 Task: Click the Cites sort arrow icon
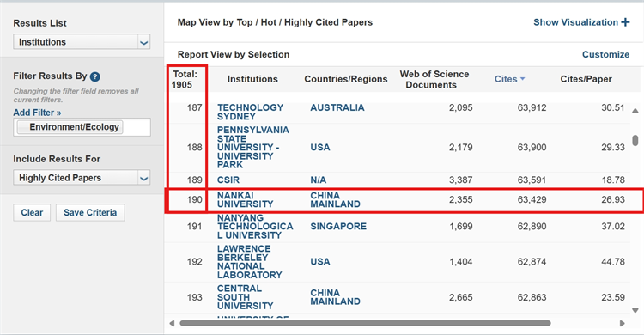point(522,79)
